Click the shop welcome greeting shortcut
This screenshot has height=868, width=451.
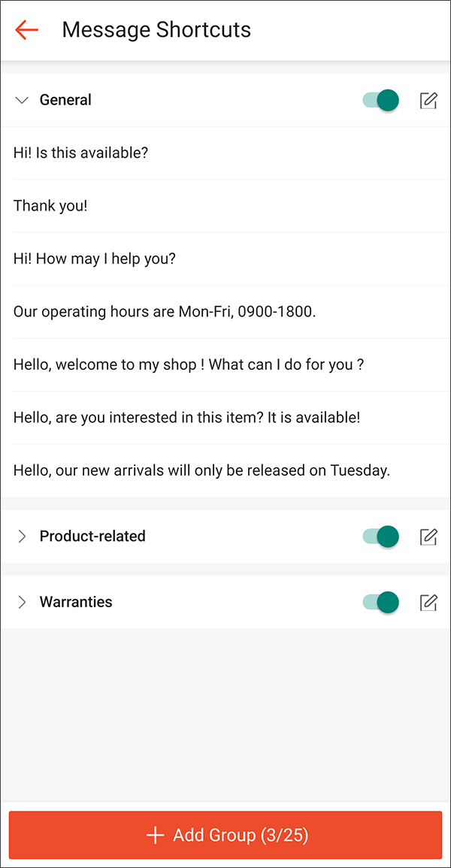[188, 364]
